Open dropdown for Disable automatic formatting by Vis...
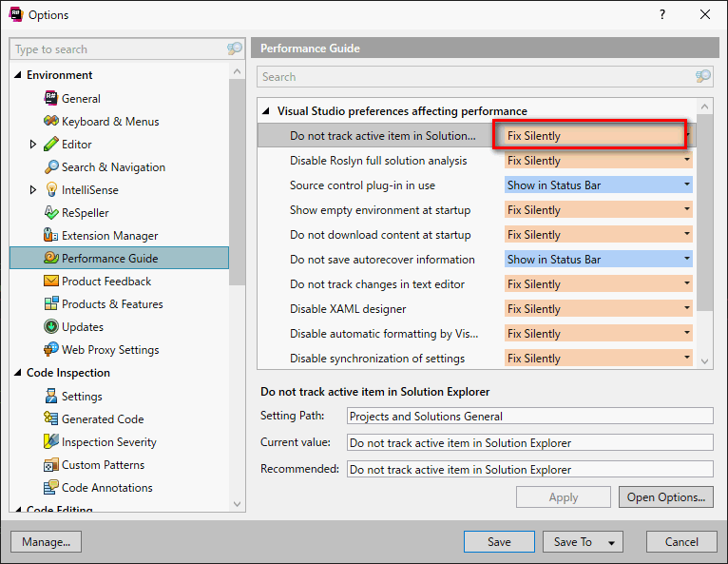 pyautogui.click(x=687, y=333)
